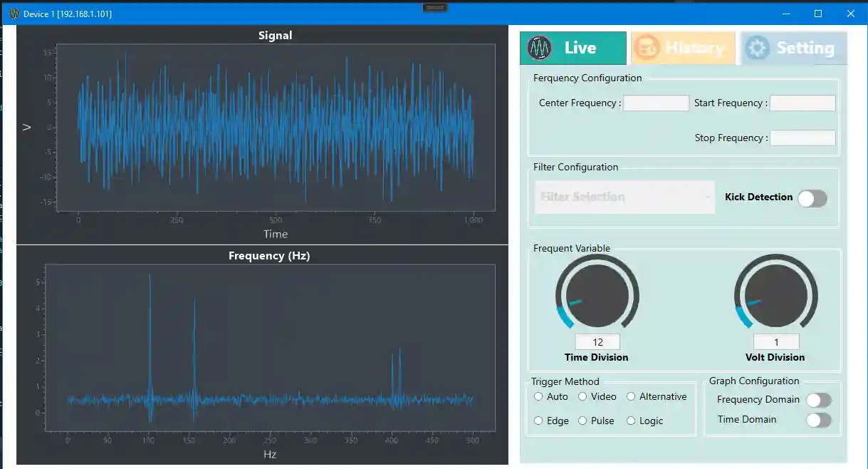Enable the Time Domain toggle
Screen dimensions: 868x469
[x=818, y=421]
